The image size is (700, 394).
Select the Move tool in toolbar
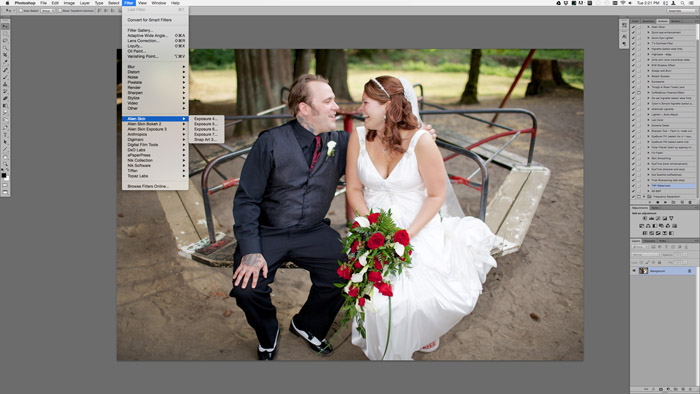(x=5, y=26)
